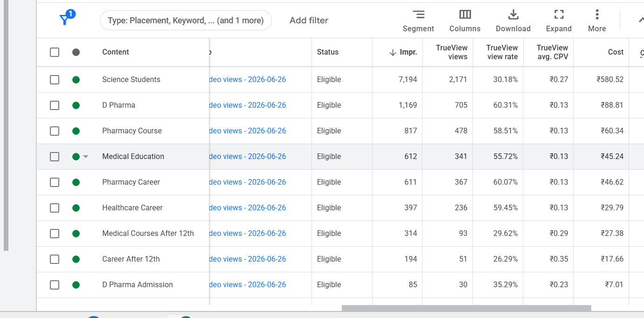This screenshot has width=644, height=318.
Task: Click the 60.31% view rate value
Action: coord(506,105)
